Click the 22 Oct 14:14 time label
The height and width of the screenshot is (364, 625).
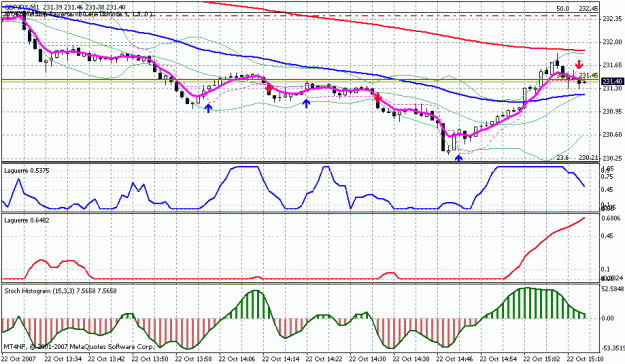tap(281, 358)
